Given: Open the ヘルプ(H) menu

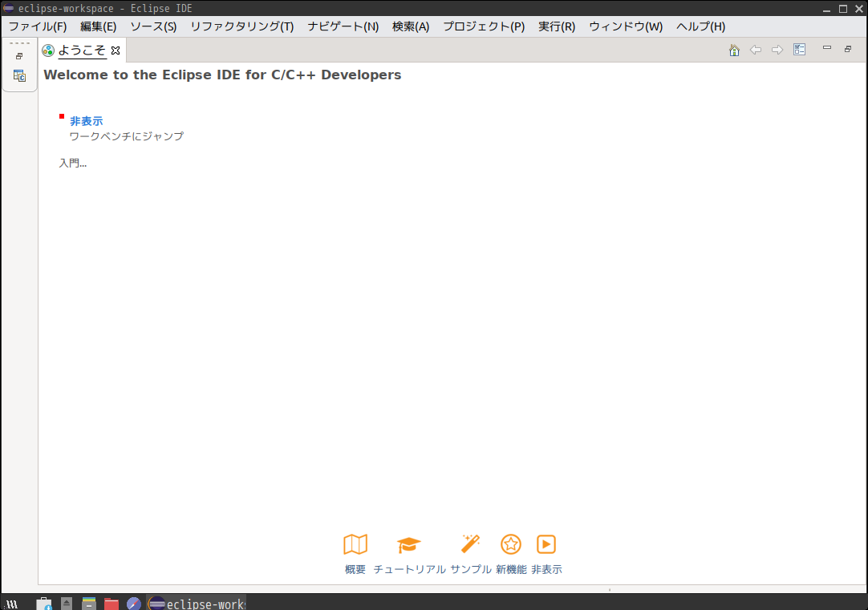Looking at the screenshot, I should click(701, 26).
